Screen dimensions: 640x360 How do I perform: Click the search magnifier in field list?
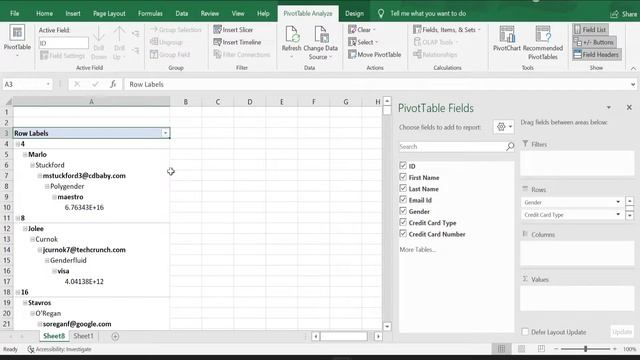510,147
